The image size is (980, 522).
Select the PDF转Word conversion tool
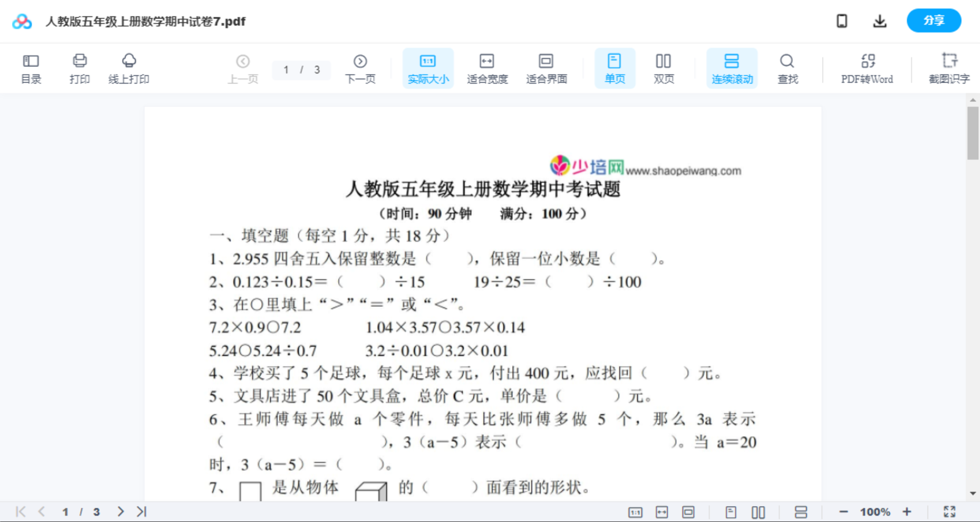coord(867,68)
